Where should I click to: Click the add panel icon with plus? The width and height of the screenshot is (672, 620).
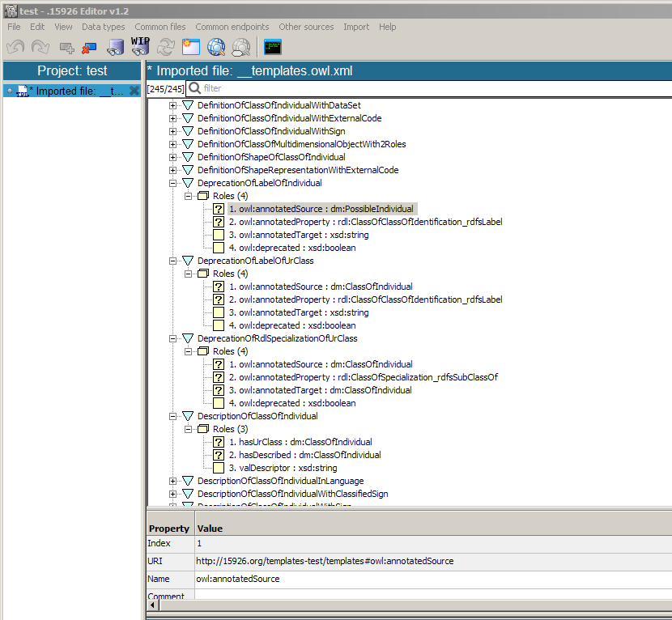pyautogui.click(x=67, y=47)
